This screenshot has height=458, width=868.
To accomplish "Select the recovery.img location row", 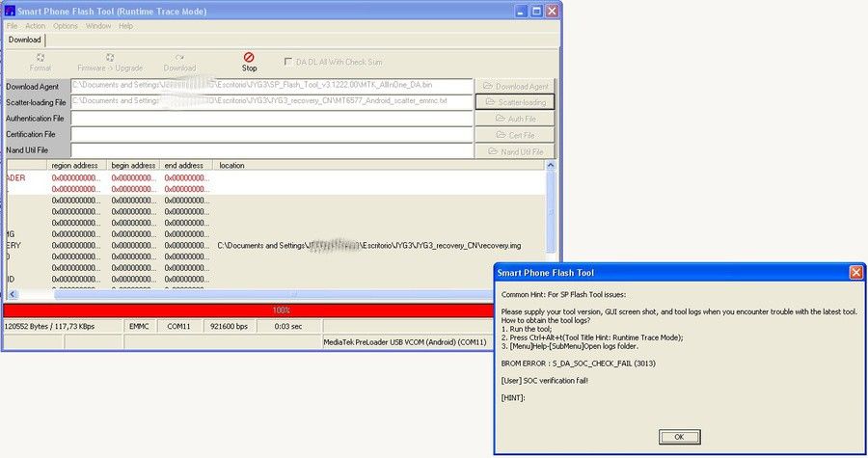I will tap(368, 246).
